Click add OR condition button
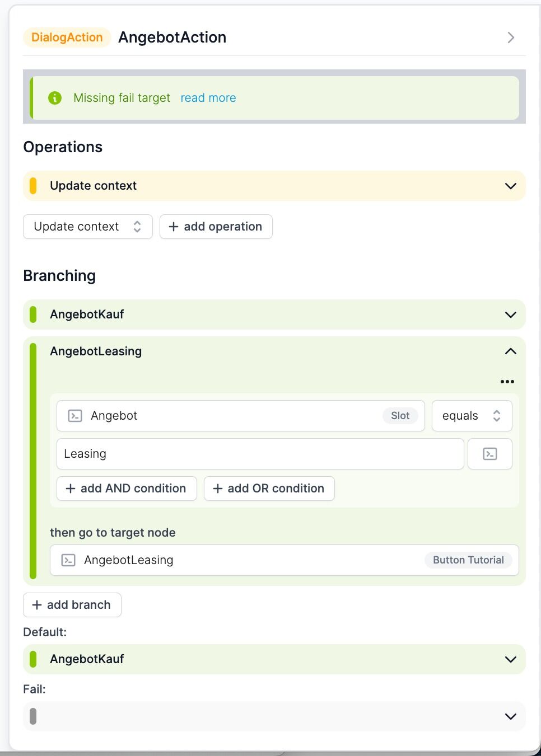This screenshot has height=756, width=541. pos(269,489)
